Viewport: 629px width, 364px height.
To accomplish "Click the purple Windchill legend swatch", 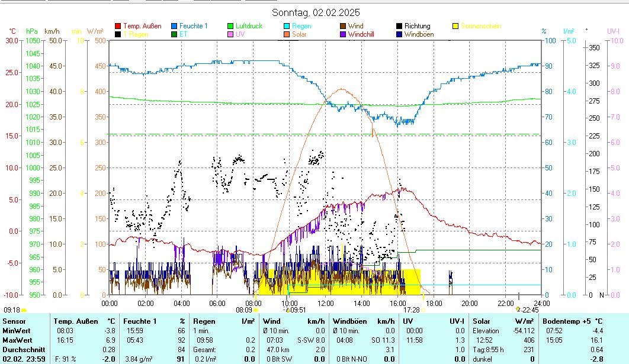I will [x=343, y=34].
